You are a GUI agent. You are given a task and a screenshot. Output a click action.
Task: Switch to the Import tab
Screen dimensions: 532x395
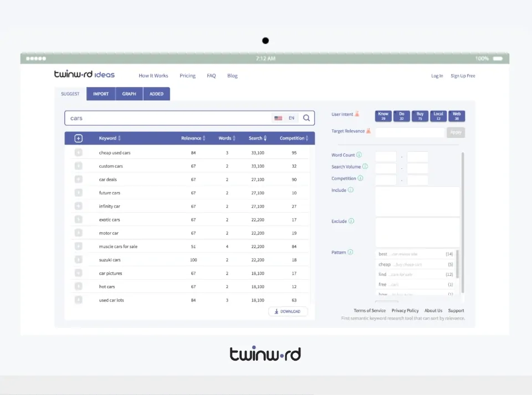point(101,94)
